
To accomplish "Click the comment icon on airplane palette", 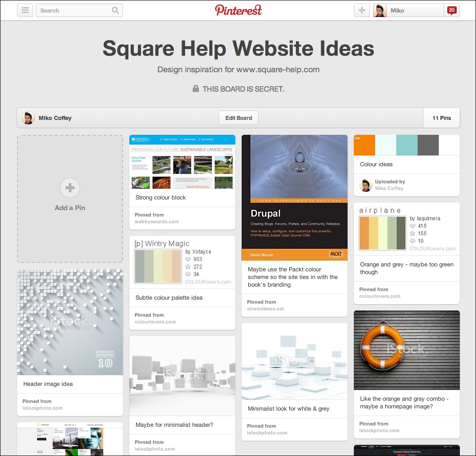I will click(413, 241).
